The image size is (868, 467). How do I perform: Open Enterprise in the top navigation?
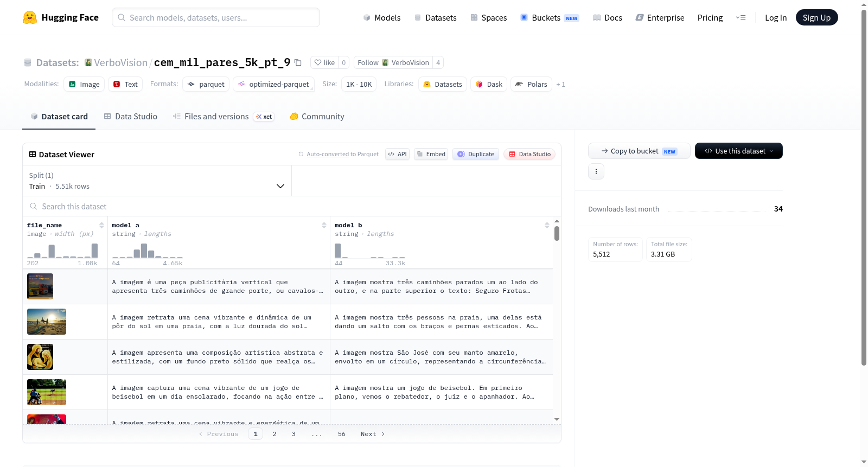(660, 17)
